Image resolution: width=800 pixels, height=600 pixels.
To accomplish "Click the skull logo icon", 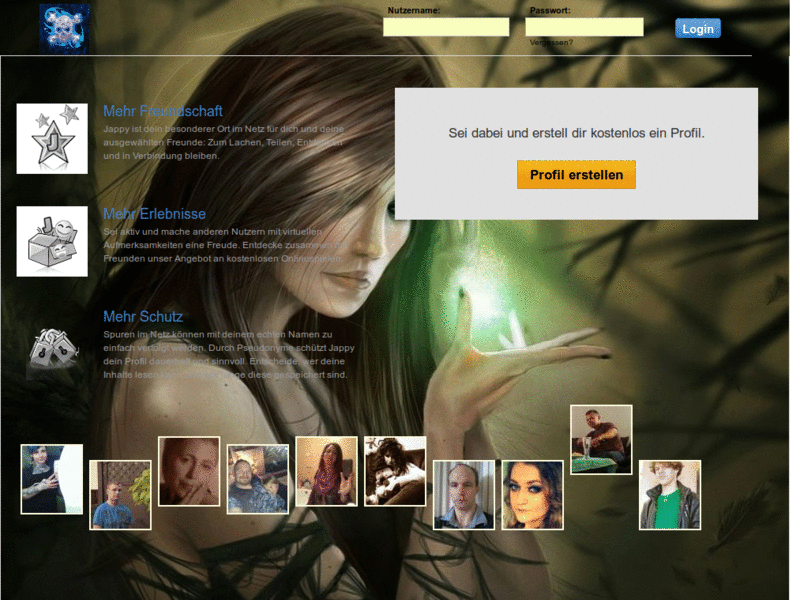I will [65, 29].
